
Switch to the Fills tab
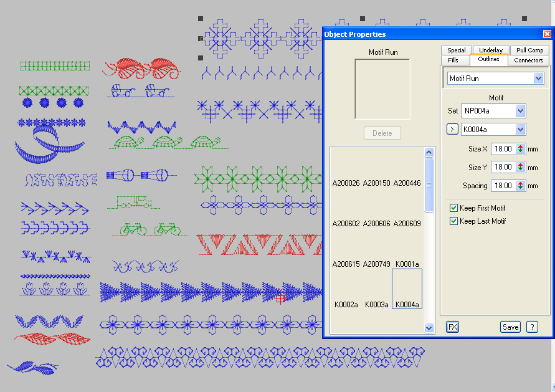453,60
